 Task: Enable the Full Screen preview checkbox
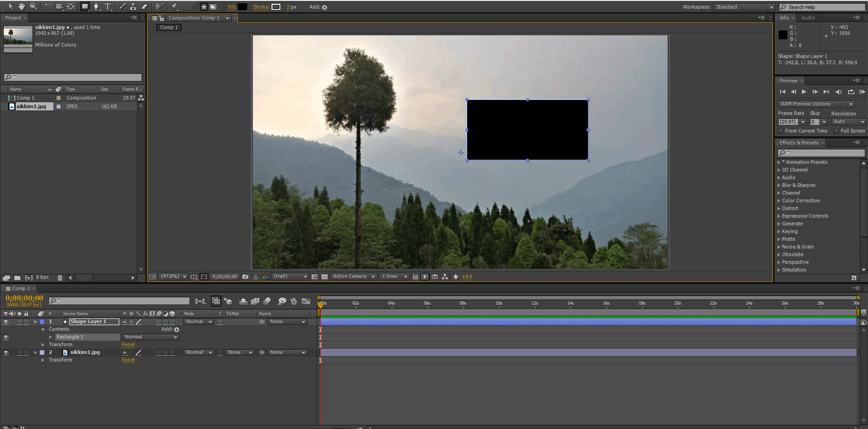[x=836, y=131]
